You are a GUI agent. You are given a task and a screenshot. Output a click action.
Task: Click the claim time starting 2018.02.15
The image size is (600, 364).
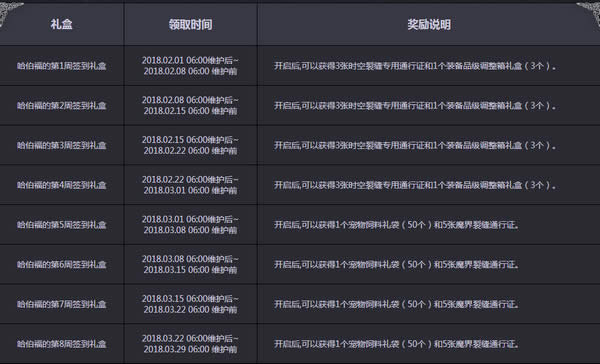coord(190,145)
